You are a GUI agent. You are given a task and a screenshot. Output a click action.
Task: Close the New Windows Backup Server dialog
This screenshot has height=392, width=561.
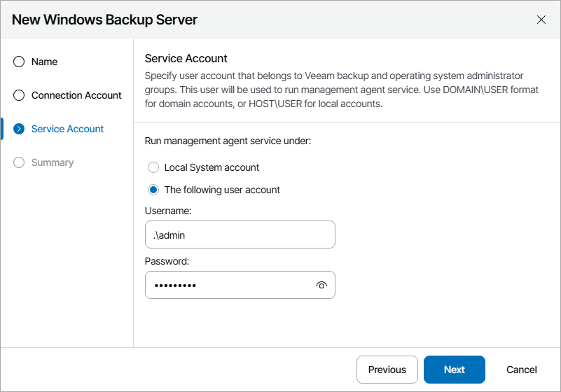tap(541, 20)
